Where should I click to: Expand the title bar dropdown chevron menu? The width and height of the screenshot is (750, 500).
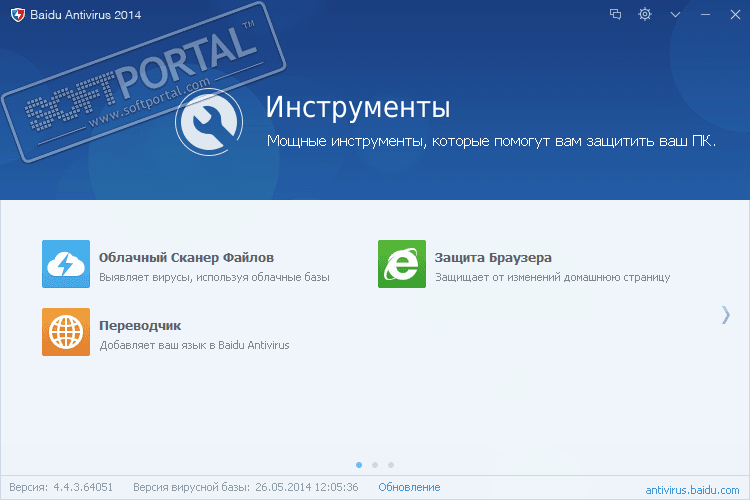coord(675,15)
